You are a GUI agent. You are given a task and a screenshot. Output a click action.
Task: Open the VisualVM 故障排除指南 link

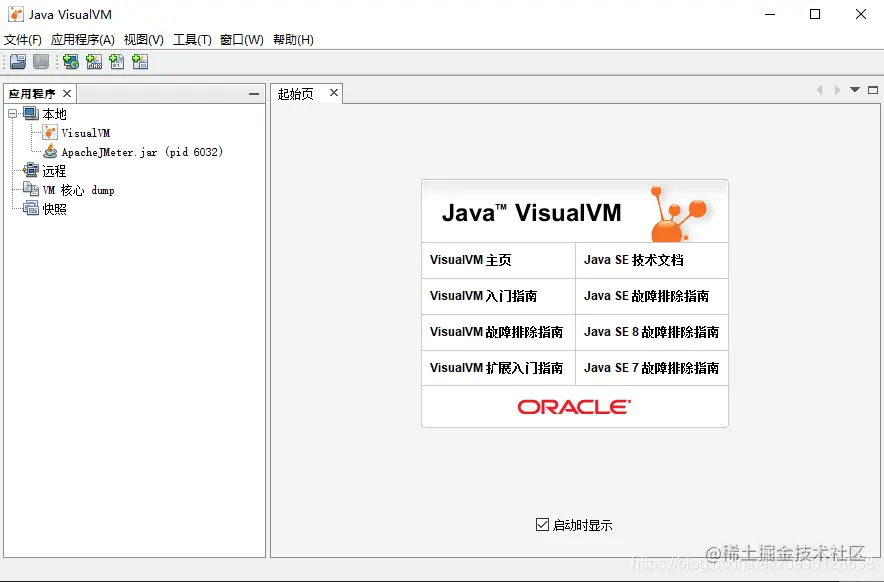pos(498,332)
